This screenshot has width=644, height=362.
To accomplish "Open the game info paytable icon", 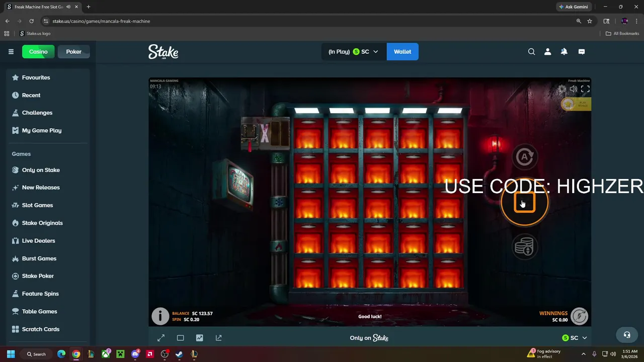I will pos(160,316).
